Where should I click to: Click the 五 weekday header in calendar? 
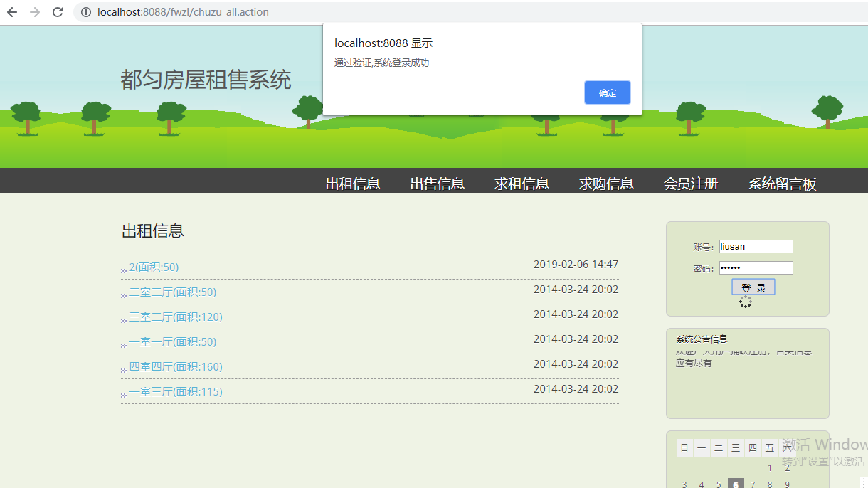770,447
